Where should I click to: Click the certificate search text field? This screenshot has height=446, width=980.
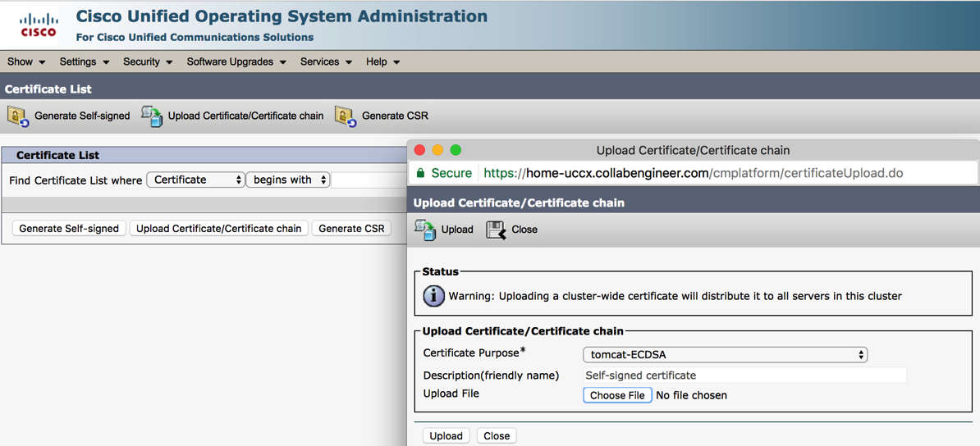(369, 180)
